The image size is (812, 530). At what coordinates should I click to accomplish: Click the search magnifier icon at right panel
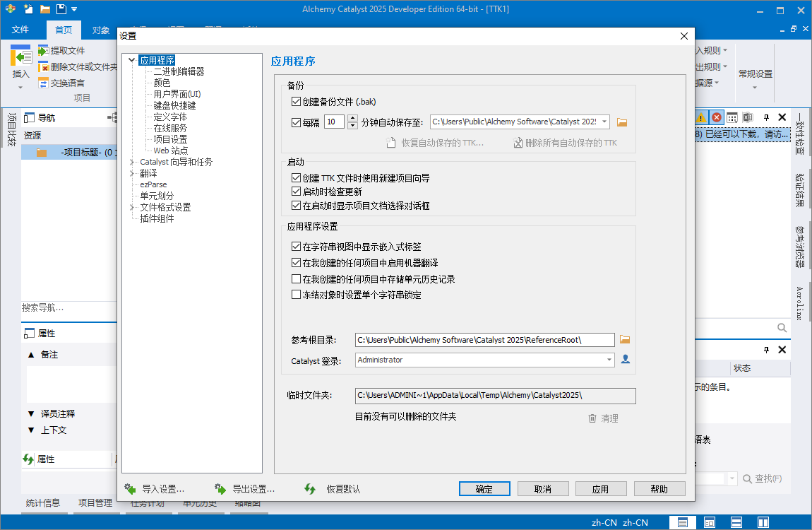click(782, 327)
